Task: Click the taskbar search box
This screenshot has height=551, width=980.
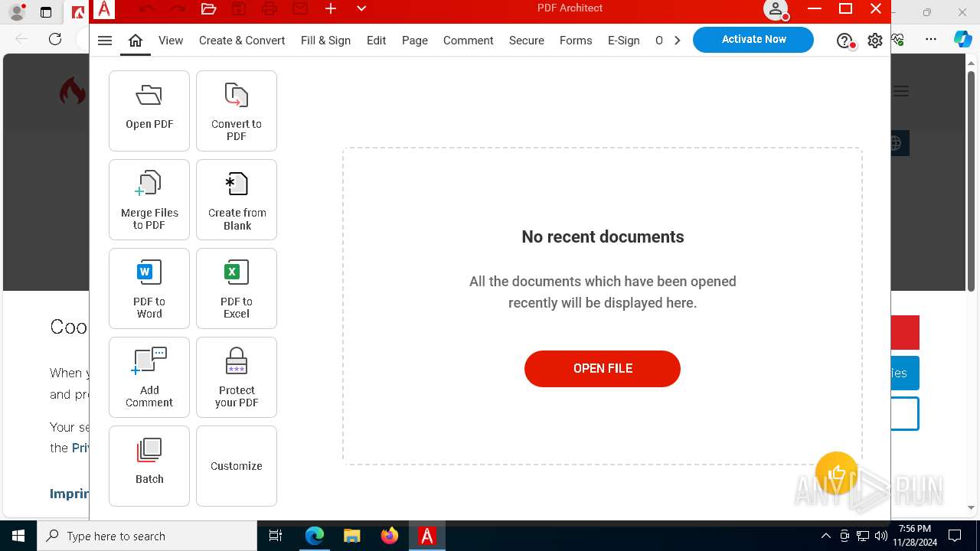Action: (x=147, y=536)
